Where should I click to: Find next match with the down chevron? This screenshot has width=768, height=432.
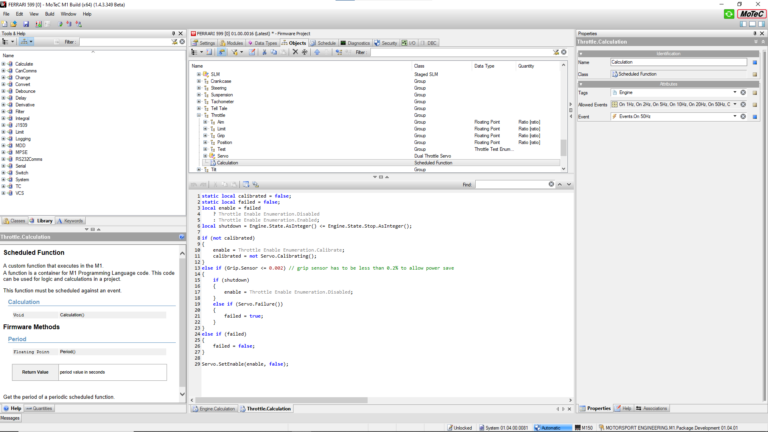pos(569,184)
